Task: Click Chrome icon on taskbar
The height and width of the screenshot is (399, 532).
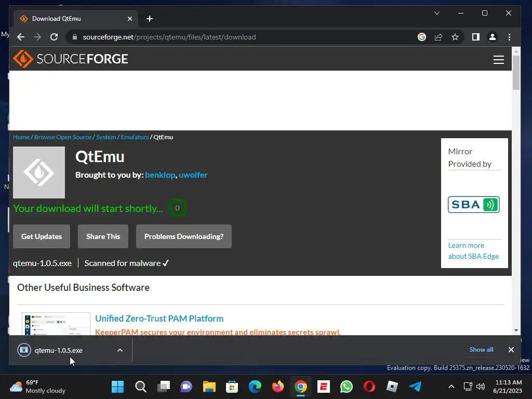Action: point(301,387)
